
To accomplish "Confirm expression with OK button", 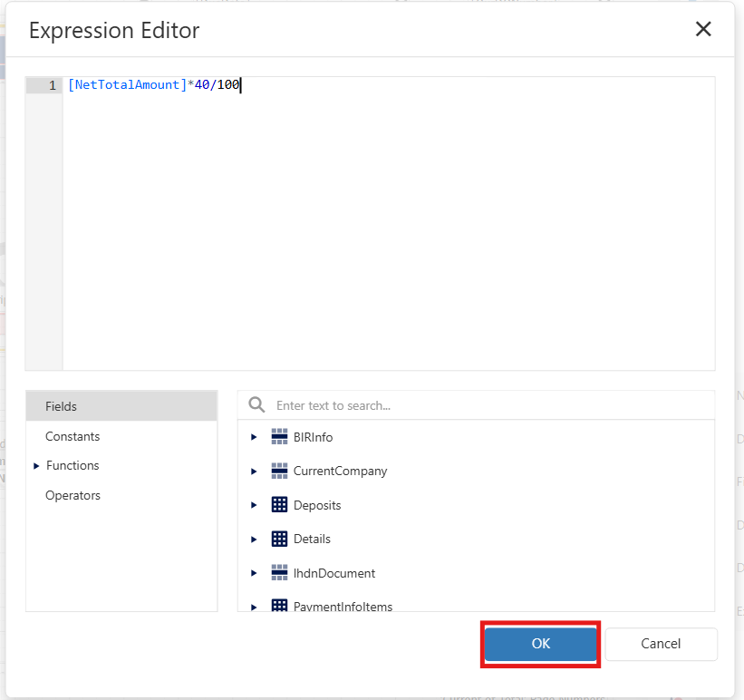I will click(x=540, y=644).
